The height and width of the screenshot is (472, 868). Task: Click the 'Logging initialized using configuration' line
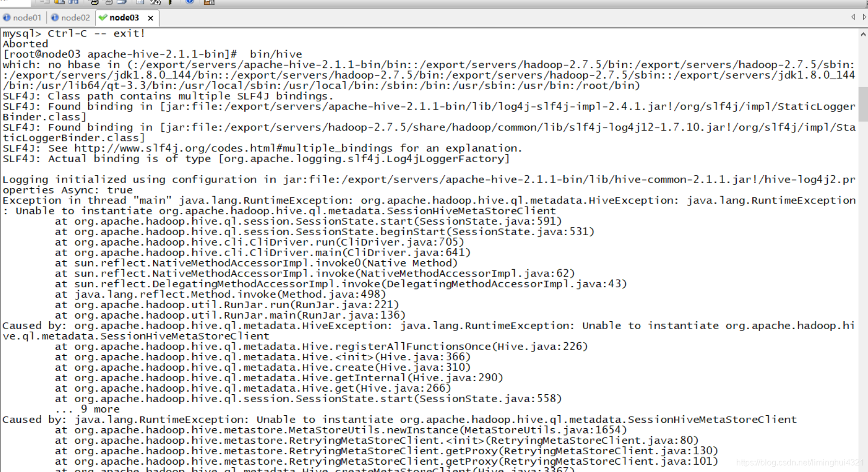click(429, 179)
